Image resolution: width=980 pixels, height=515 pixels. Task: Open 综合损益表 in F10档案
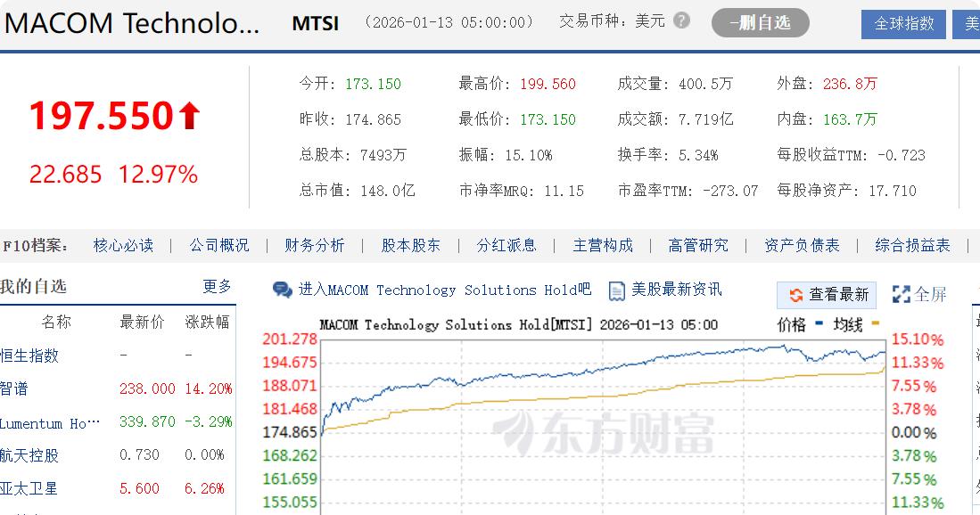tap(912, 245)
